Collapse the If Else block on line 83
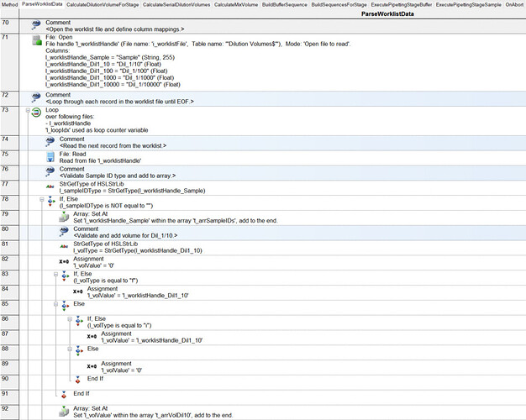 (x=55, y=275)
